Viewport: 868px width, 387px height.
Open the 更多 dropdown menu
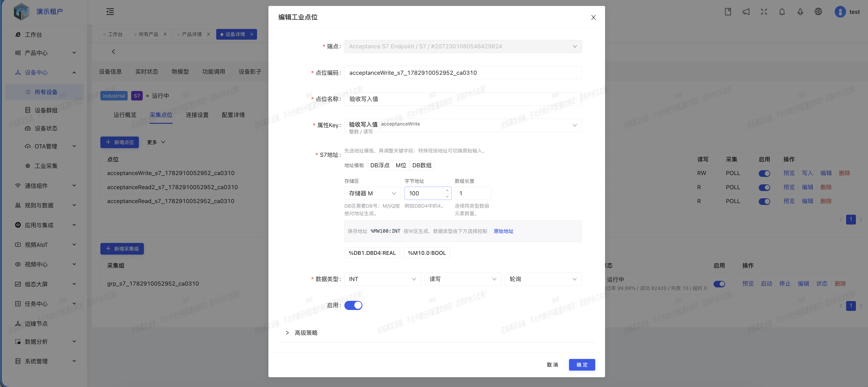[x=156, y=142]
